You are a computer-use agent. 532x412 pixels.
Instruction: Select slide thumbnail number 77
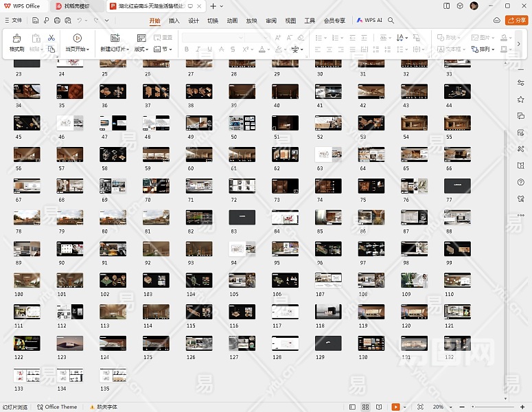(457, 185)
